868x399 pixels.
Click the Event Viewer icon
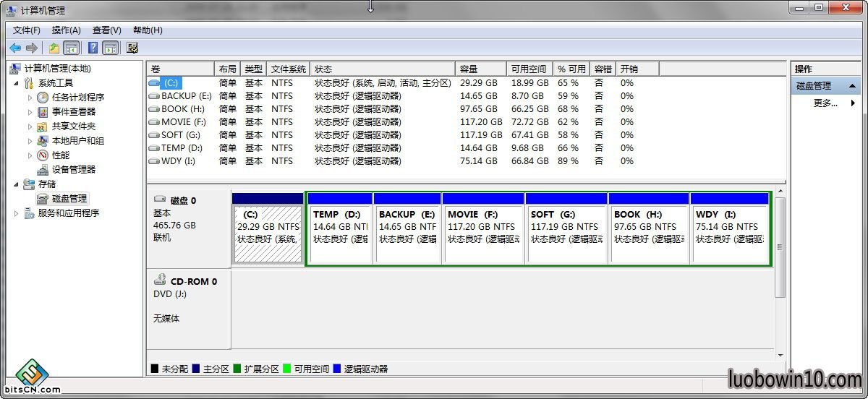tap(43, 112)
